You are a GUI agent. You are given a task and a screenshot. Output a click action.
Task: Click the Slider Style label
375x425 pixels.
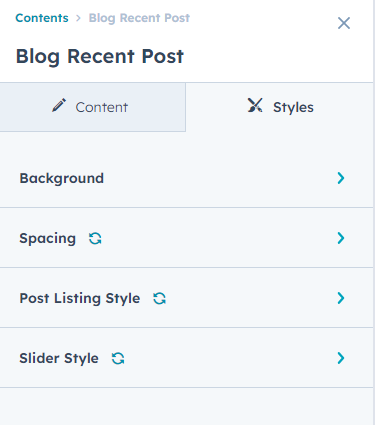(x=59, y=358)
